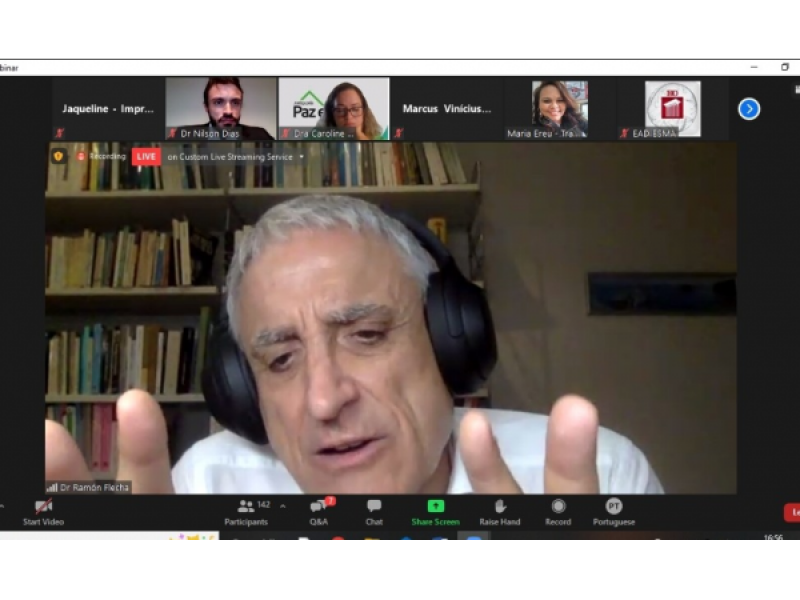Viewport: 800px width, 600px height.
Task: Open the encryption shield info icon
Action: 58,156
